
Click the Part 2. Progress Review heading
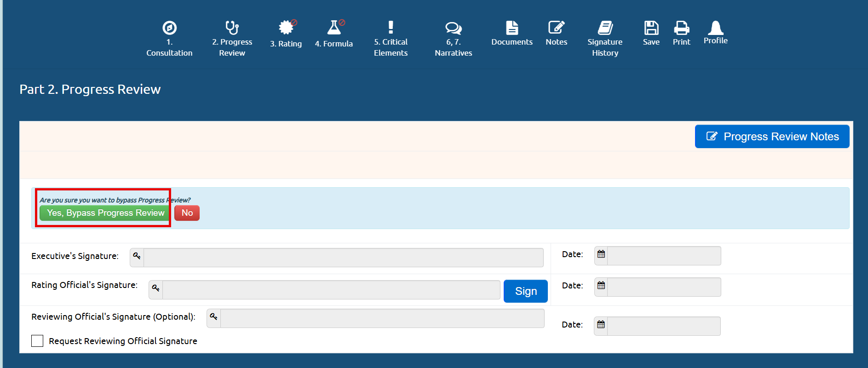pyautogui.click(x=90, y=89)
